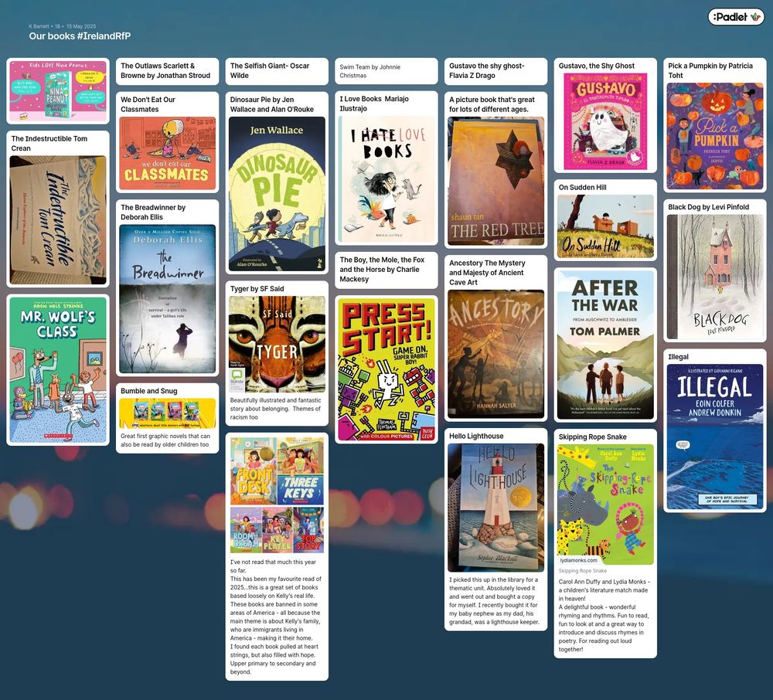
Task: Open the Dinosaur Pie cover image
Action: click(277, 194)
